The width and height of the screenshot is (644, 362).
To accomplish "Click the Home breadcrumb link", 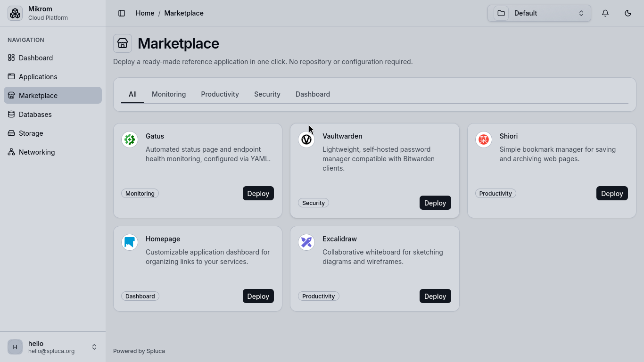I will (x=145, y=13).
